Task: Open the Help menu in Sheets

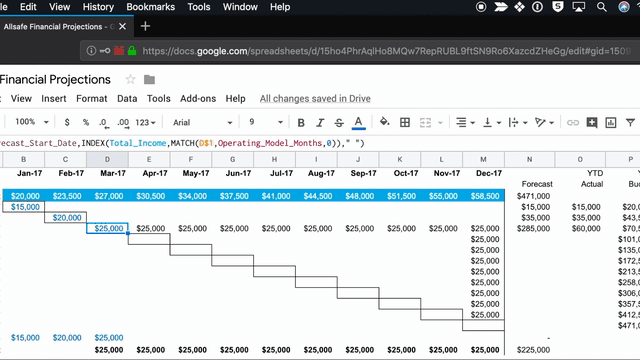Action: point(236,98)
